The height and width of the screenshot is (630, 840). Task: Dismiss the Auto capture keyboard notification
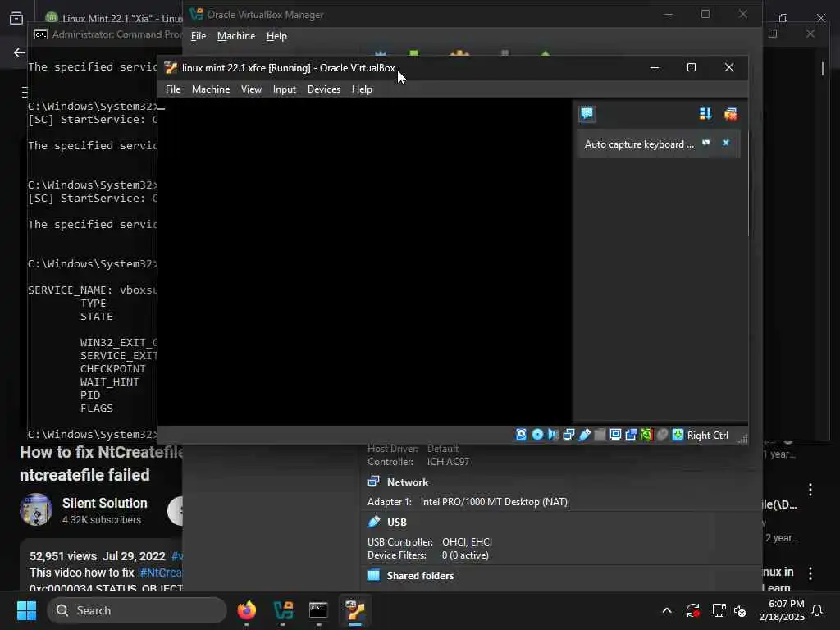point(725,143)
